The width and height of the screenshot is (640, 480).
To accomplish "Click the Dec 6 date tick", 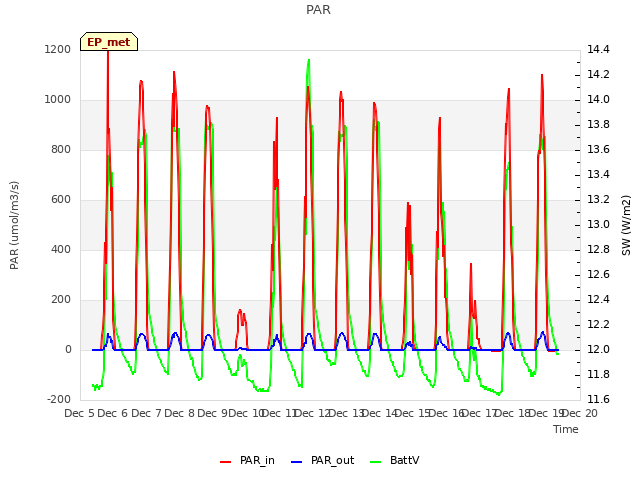I will click(112, 413).
